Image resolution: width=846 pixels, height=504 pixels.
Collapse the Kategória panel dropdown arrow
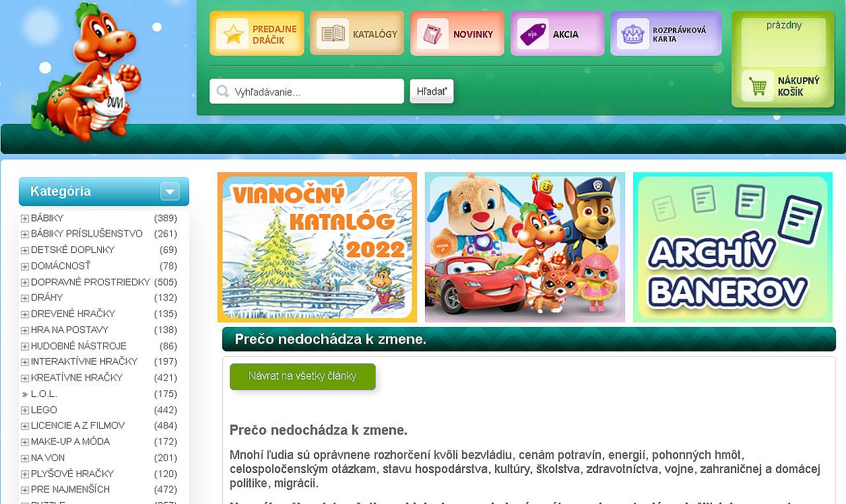coord(170,192)
